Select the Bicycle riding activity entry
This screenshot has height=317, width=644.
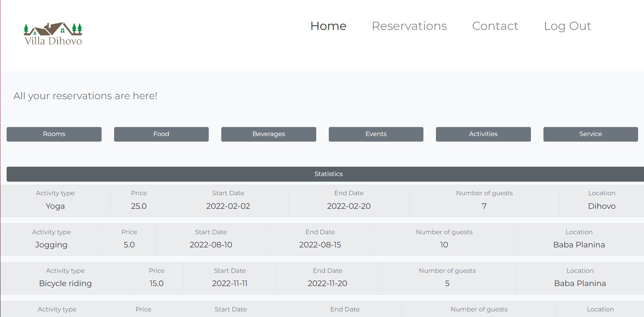[x=65, y=284]
